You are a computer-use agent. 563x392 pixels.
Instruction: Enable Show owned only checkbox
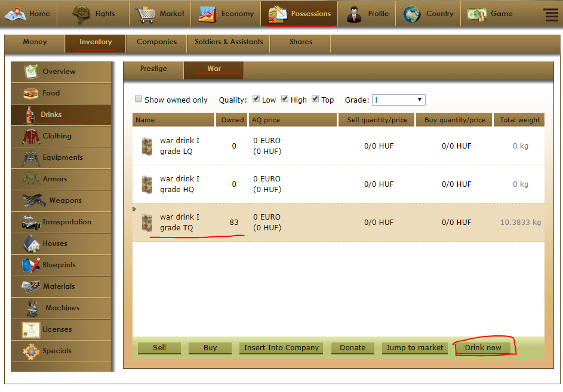(139, 98)
